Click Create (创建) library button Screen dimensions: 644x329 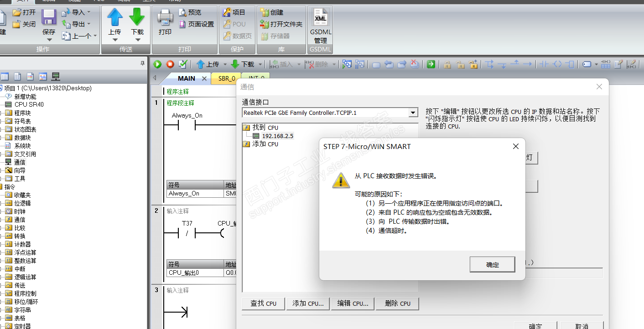point(271,12)
